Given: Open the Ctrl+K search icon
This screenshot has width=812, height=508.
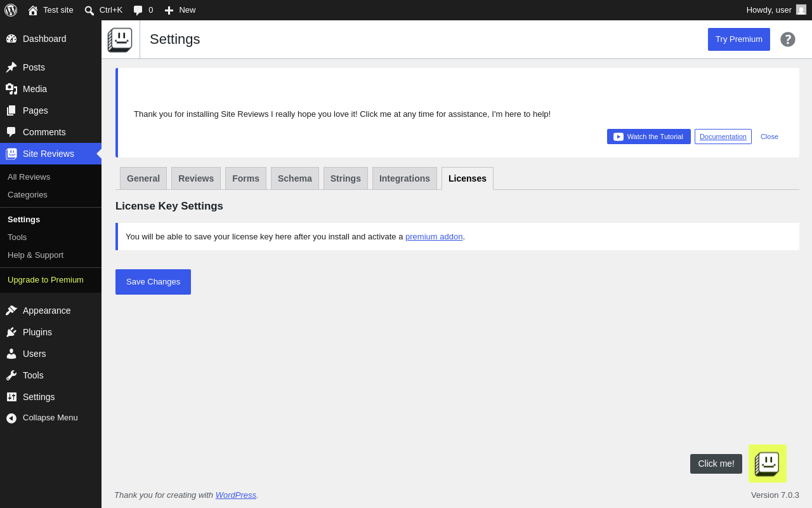Looking at the screenshot, I should [89, 10].
